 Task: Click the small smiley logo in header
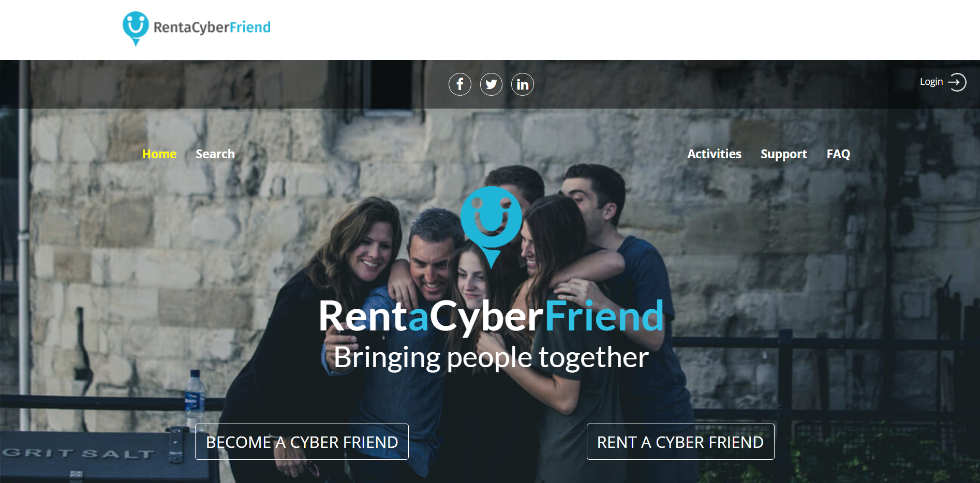[136, 28]
